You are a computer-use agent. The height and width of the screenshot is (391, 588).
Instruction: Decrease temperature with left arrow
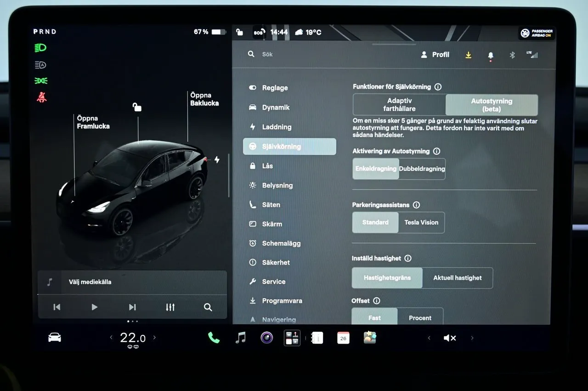coord(111,338)
